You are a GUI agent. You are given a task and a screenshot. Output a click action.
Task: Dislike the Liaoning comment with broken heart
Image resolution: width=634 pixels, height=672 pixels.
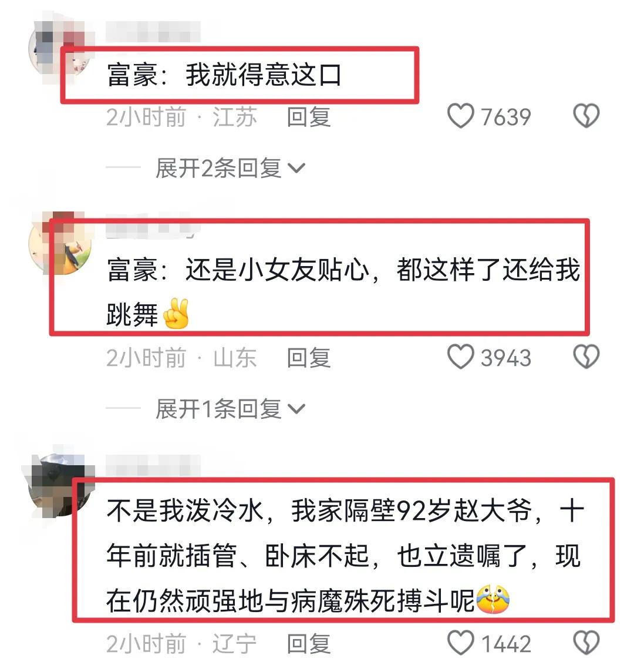click(586, 643)
